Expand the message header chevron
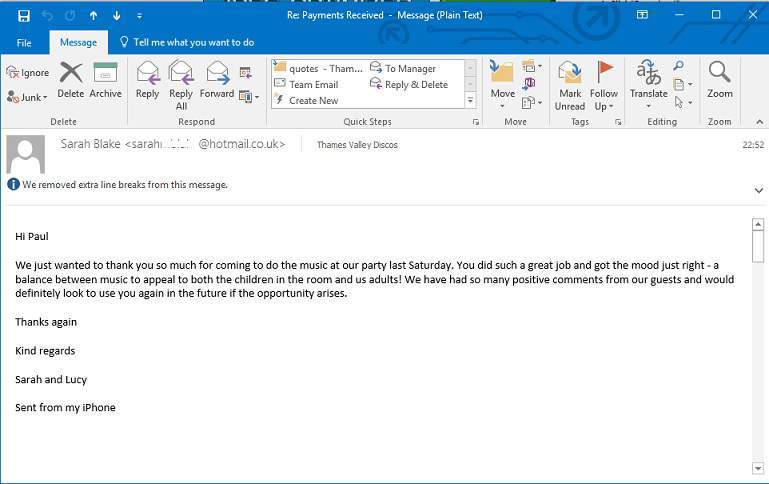This screenshot has width=769, height=484. point(758,189)
